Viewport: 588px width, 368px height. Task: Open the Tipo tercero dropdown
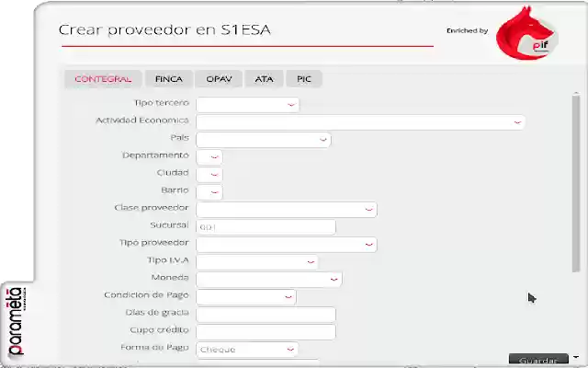(x=247, y=105)
